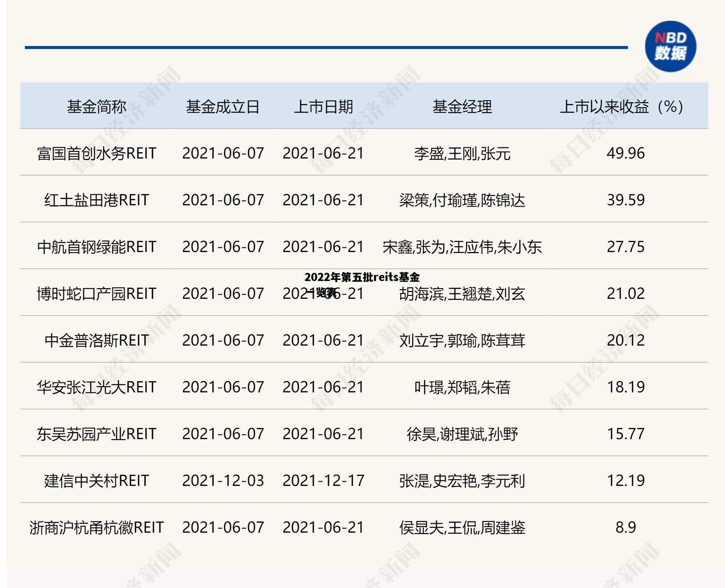This screenshot has height=588, width=725.
Task: Click the 2022年第五批reits基金一览表 caption
Action: 362,285
